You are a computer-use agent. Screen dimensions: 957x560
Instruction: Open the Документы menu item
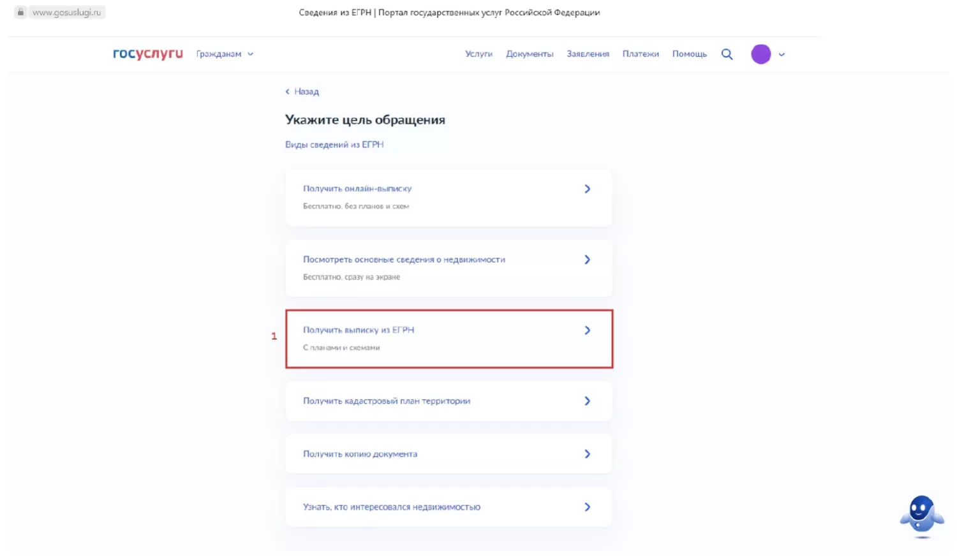[x=530, y=54]
